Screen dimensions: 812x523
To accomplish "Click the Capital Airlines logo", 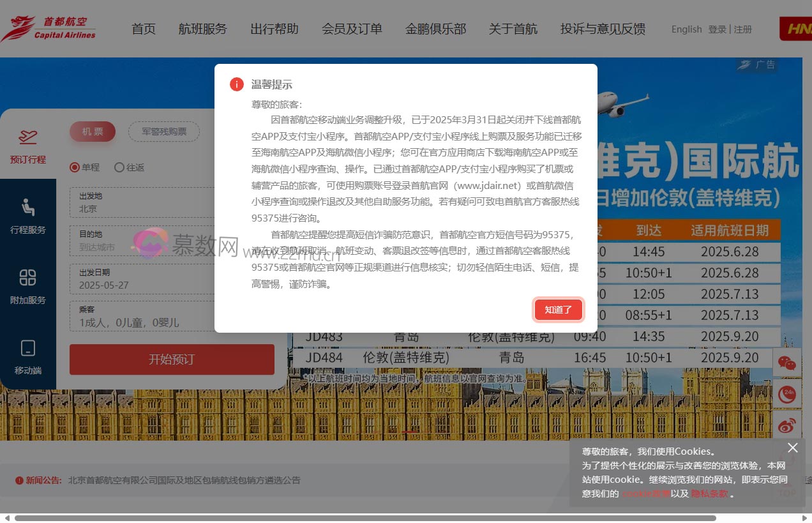I will 49,27.
